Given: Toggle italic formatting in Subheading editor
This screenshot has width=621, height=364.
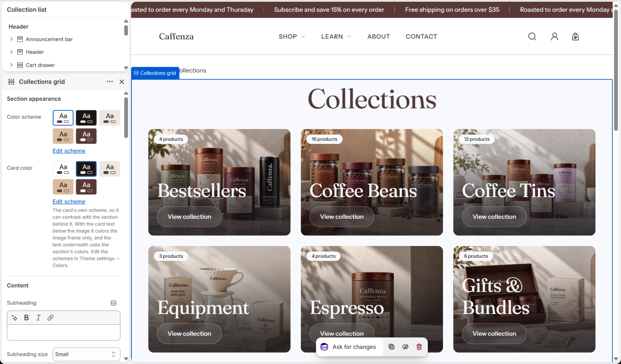Looking at the screenshot, I should tap(38, 318).
